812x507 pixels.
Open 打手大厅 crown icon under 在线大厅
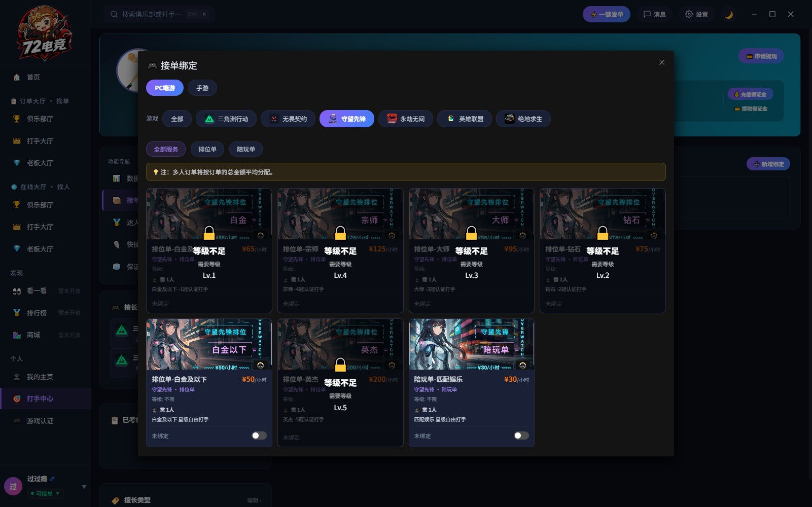coord(17,227)
